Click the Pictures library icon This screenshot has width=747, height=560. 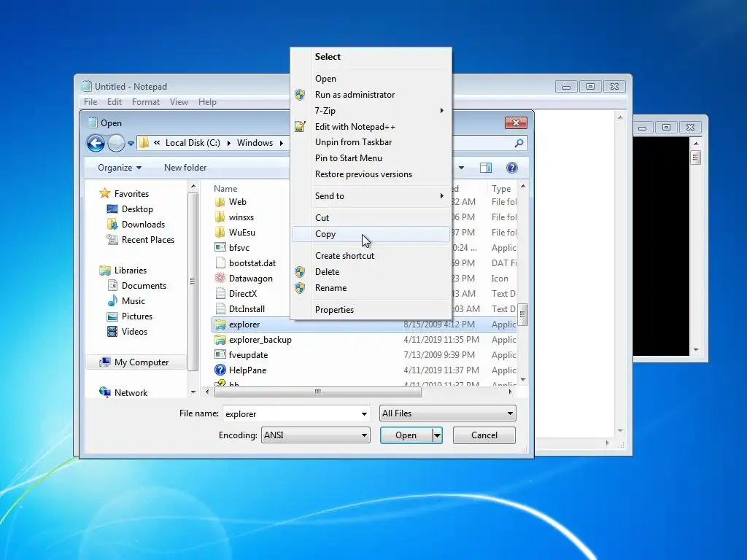pyautogui.click(x=112, y=316)
